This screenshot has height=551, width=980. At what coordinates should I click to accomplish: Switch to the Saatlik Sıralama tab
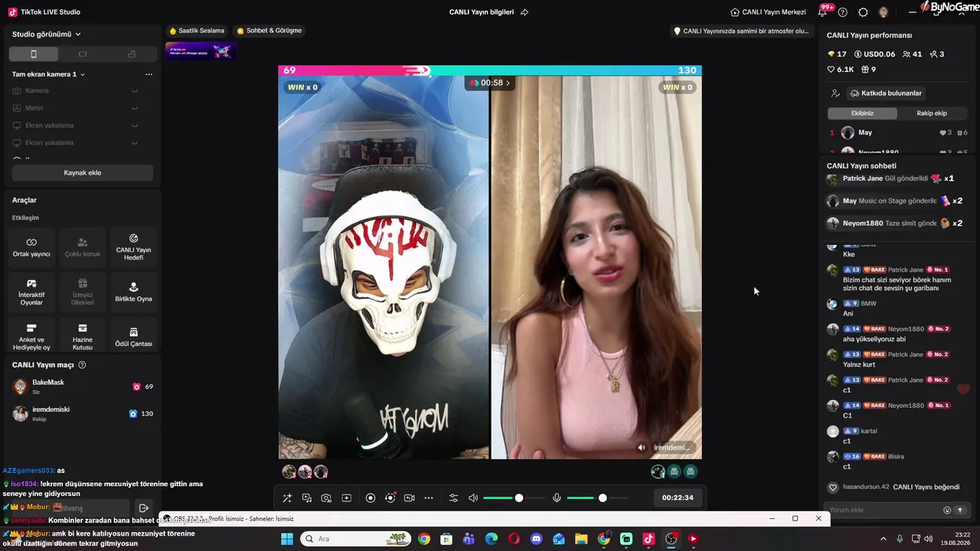(197, 31)
